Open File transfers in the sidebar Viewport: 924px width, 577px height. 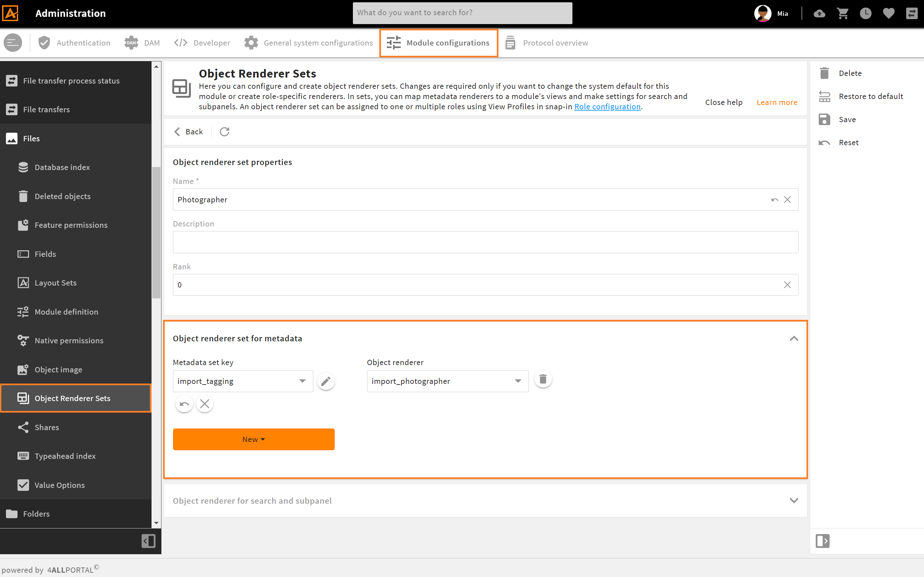point(76,110)
